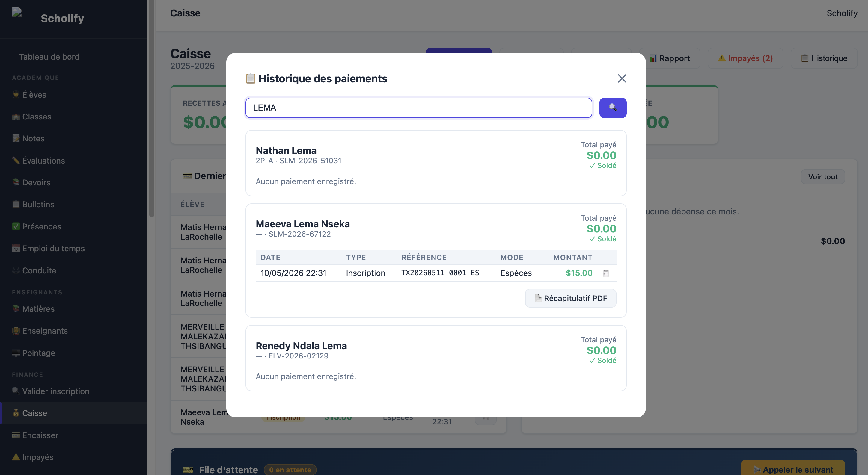Click the DATE column header

pyautogui.click(x=270, y=258)
